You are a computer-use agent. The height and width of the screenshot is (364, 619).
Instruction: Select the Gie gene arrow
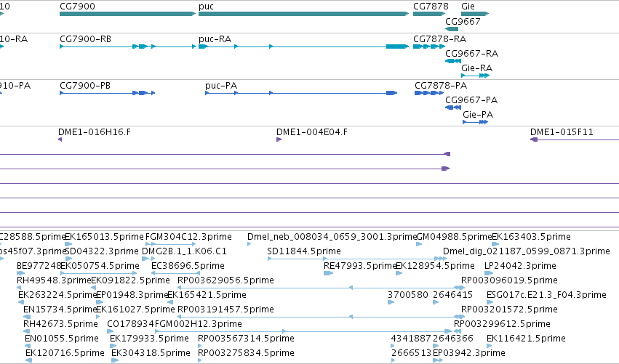click(x=475, y=14)
